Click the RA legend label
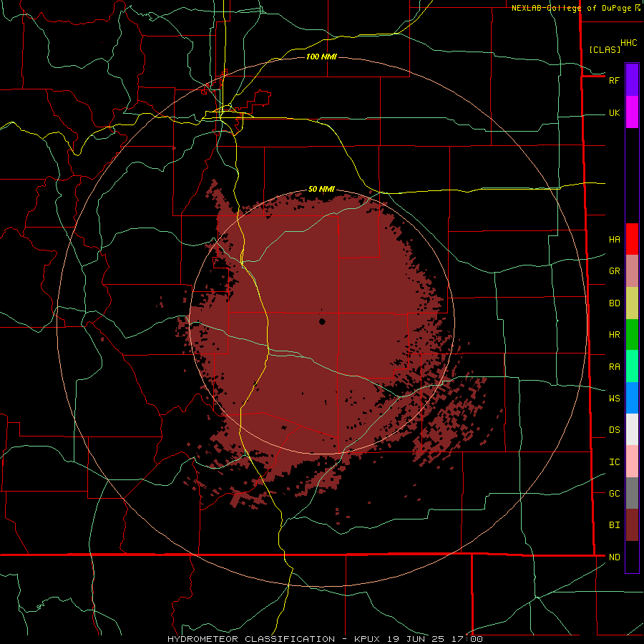 (x=614, y=367)
